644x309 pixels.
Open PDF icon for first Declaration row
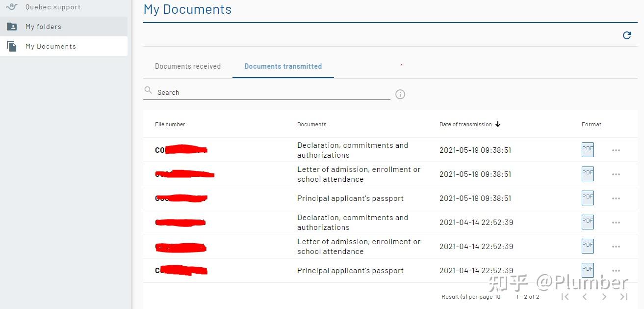(588, 150)
